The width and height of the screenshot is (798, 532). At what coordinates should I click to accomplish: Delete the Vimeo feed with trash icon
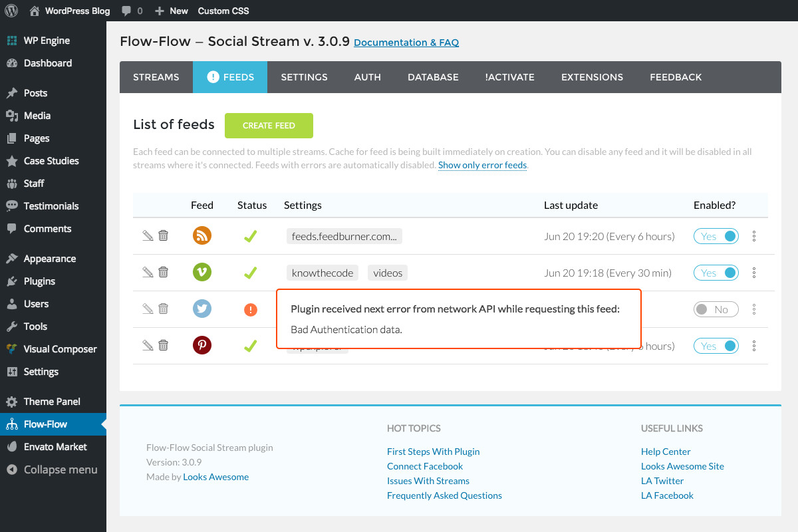164,272
